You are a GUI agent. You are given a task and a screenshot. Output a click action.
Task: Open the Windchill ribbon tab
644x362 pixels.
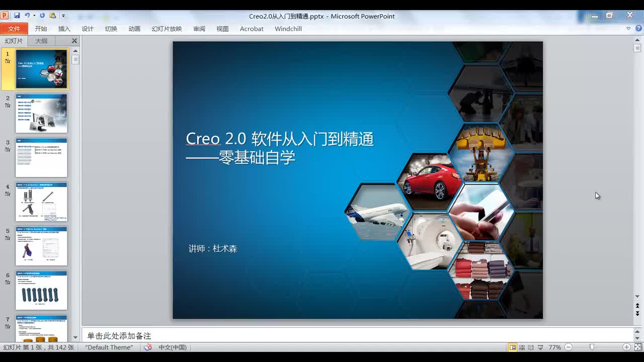tap(288, 29)
